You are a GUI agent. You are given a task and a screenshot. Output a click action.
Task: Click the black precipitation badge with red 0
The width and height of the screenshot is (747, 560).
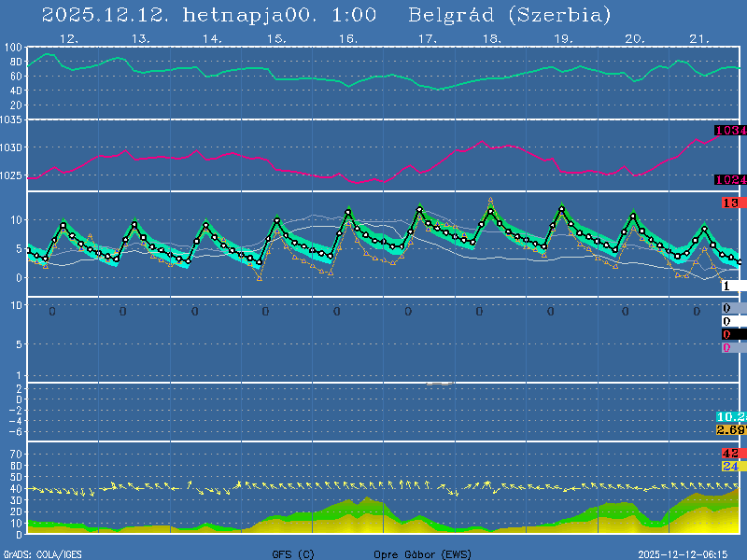[x=731, y=334]
